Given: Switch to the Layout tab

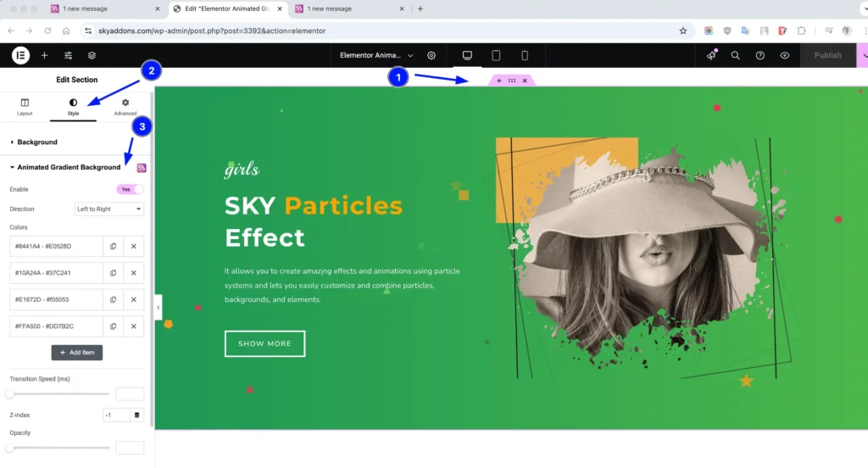Looking at the screenshot, I should [x=25, y=106].
